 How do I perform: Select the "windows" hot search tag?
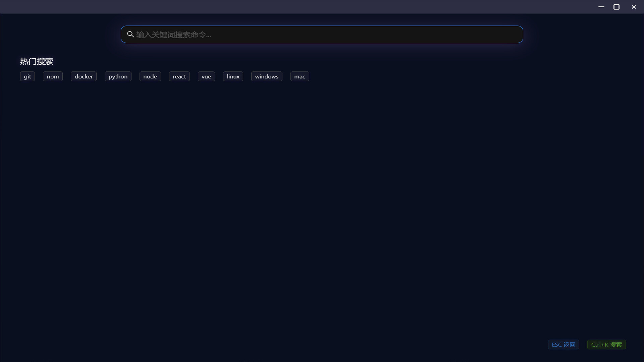coord(266,76)
